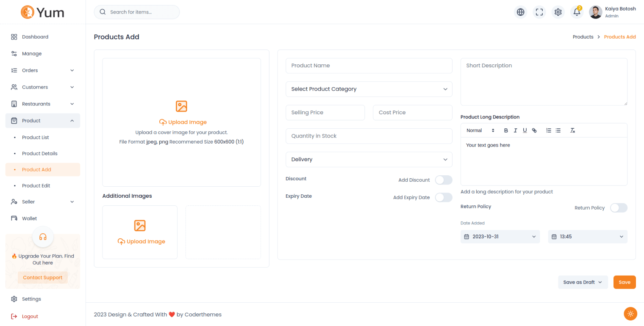
Task: Open Product List in sidebar
Action: [36, 138]
